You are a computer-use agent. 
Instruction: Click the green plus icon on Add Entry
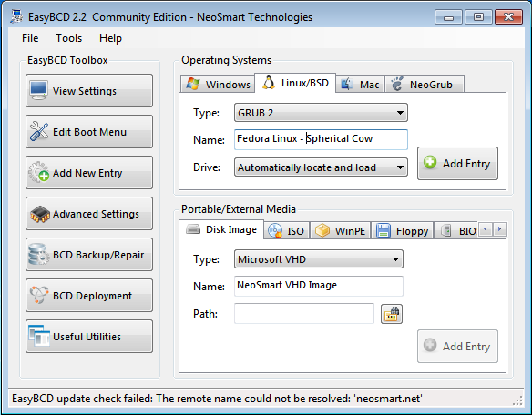coord(430,162)
